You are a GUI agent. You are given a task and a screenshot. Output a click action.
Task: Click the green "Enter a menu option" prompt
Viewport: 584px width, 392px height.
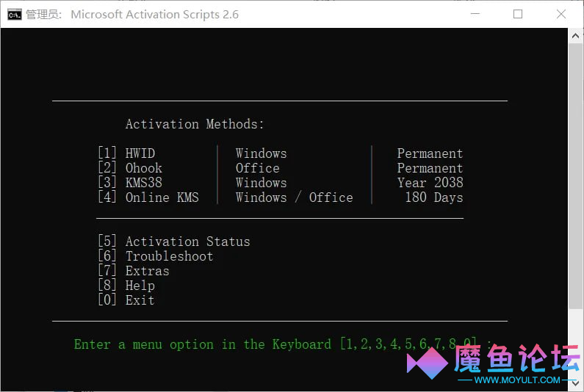(x=283, y=344)
